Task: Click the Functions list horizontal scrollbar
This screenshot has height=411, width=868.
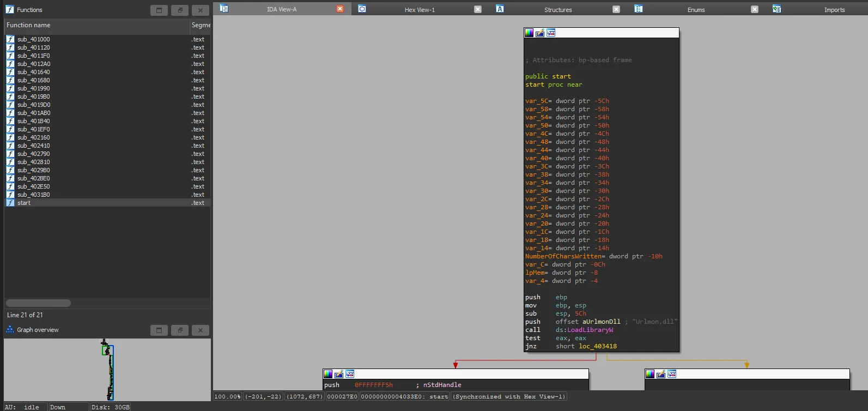Action: click(38, 303)
